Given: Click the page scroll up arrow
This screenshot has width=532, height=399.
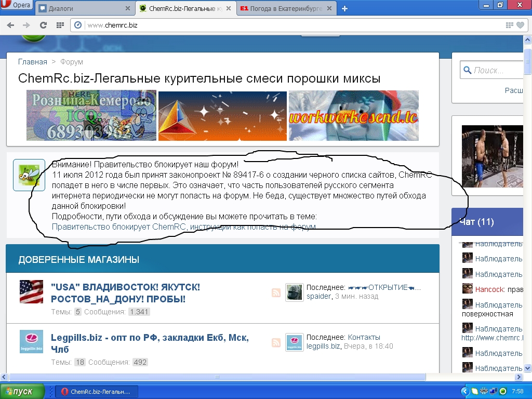Looking at the screenshot, I should (x=528, y=39).
